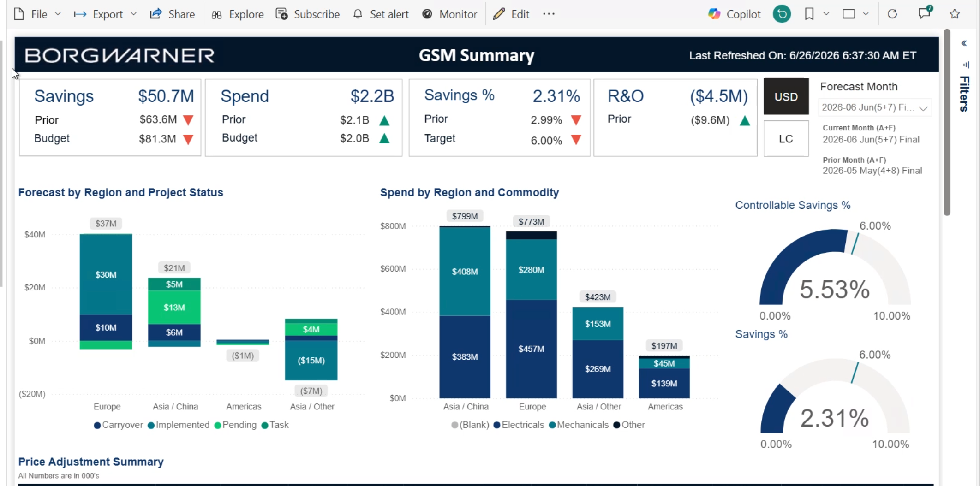
Task: Expand the File menu chevron
Action: pos(58,14)
